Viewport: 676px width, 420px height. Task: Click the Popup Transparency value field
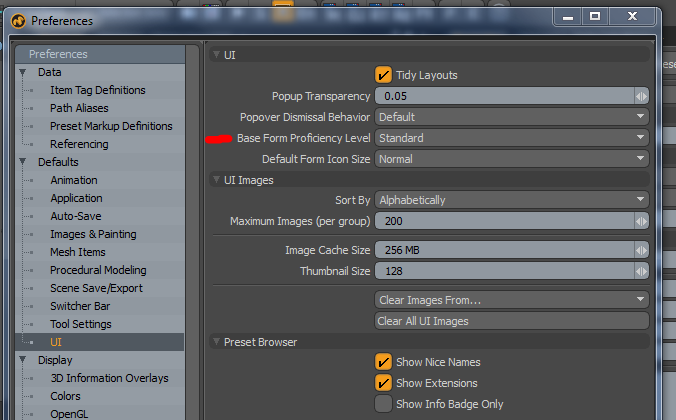504,96
